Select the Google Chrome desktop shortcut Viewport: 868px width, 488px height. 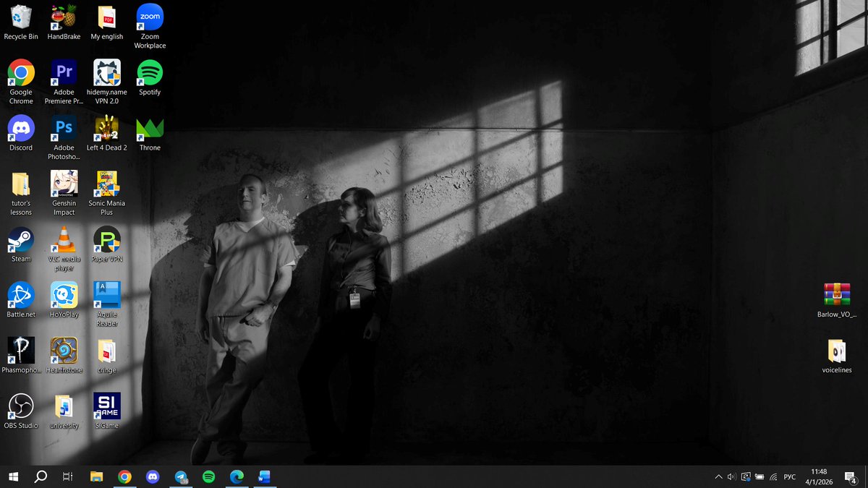point(21,82)
